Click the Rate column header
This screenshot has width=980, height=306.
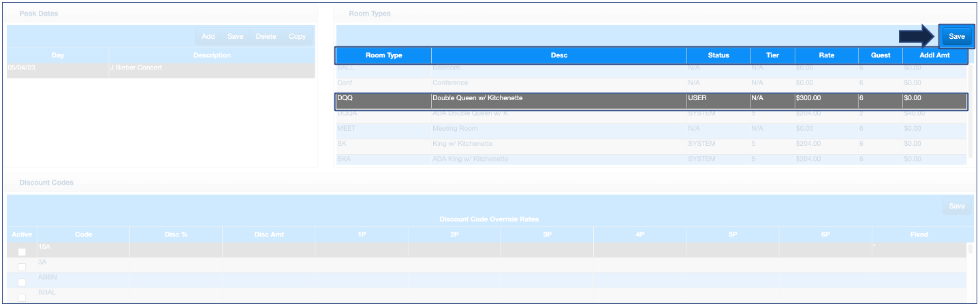[825, 56]
